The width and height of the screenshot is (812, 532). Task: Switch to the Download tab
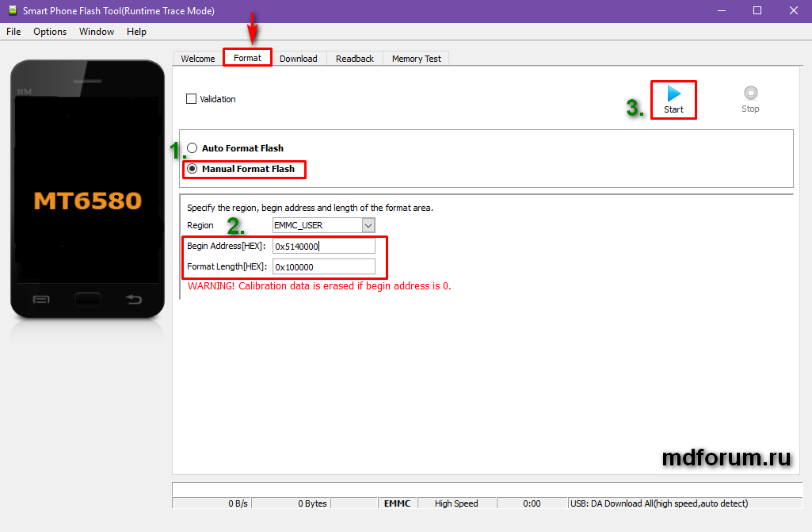click(299, 59)
